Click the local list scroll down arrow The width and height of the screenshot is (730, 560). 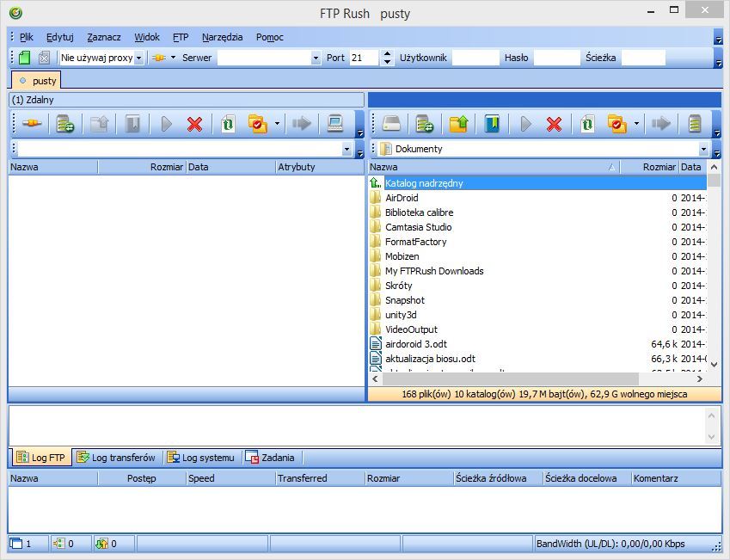click(x=715, y=365)
